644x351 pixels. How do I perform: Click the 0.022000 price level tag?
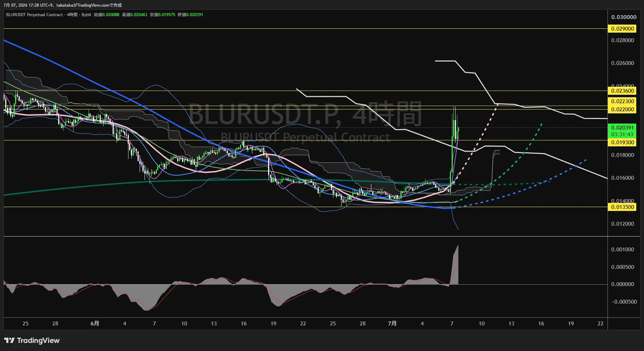622,110
